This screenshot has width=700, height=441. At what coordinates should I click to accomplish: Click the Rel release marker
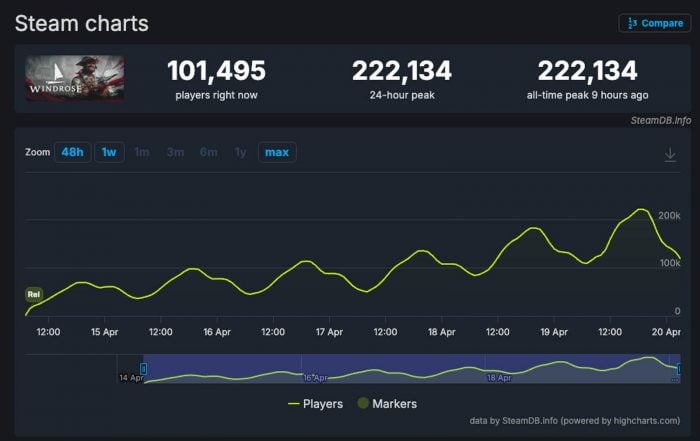33,294
